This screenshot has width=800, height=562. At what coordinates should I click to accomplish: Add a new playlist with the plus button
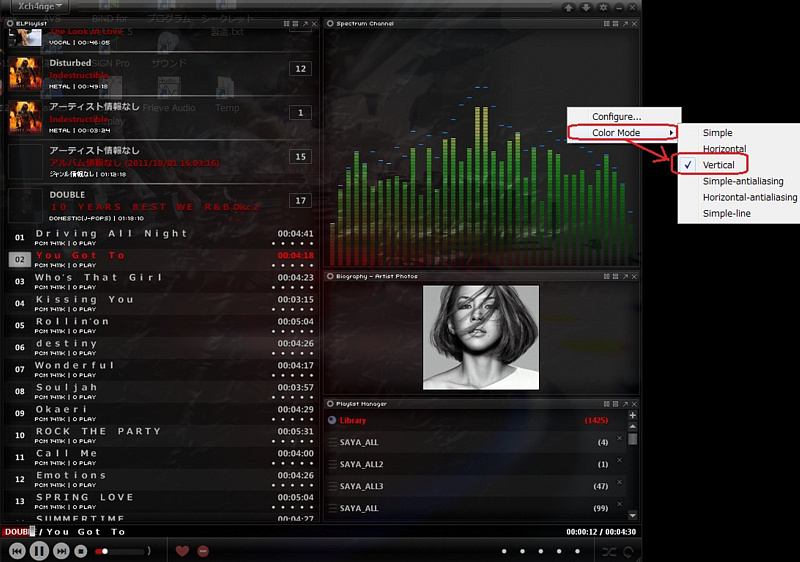[x=633, y=415]
